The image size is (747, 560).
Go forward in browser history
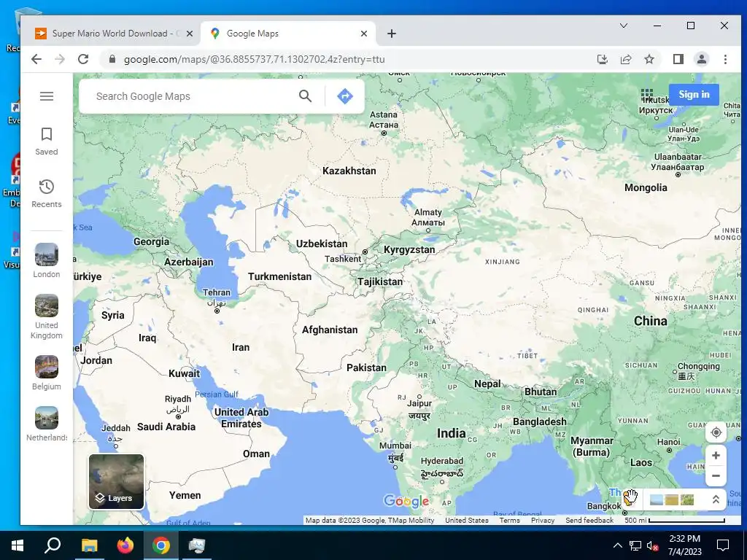[60, 59]
